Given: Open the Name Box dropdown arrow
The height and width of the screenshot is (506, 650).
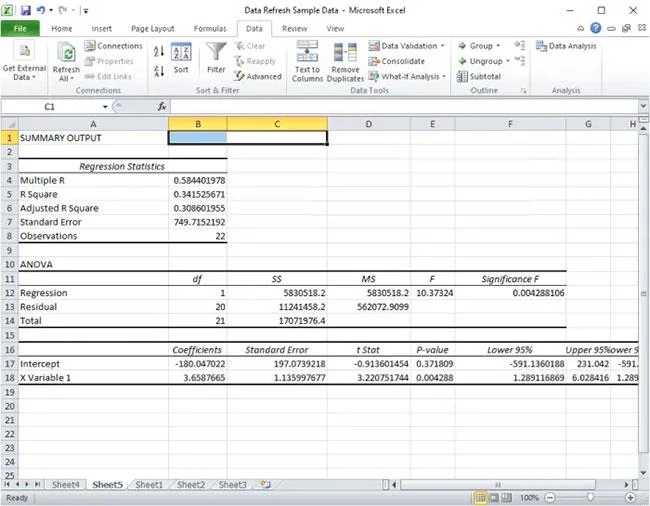Looking at the screenshot, I should [105, 107].
